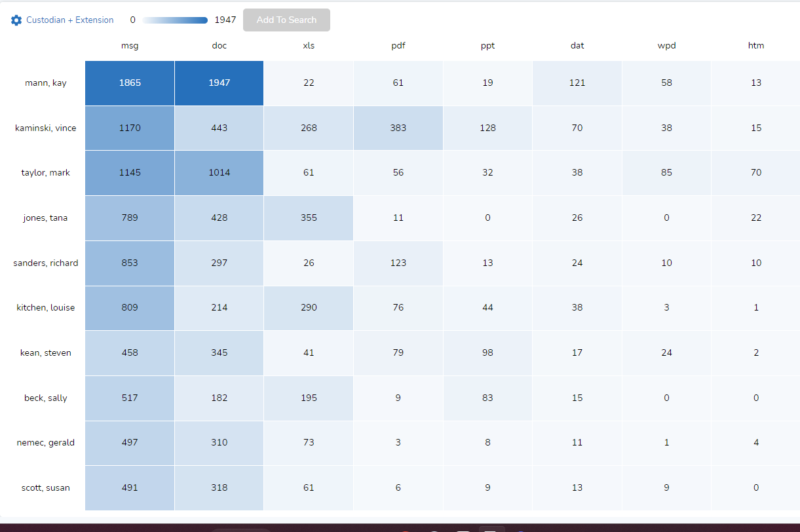Click the blue gradient color scale bar

[x=175, y=20]
